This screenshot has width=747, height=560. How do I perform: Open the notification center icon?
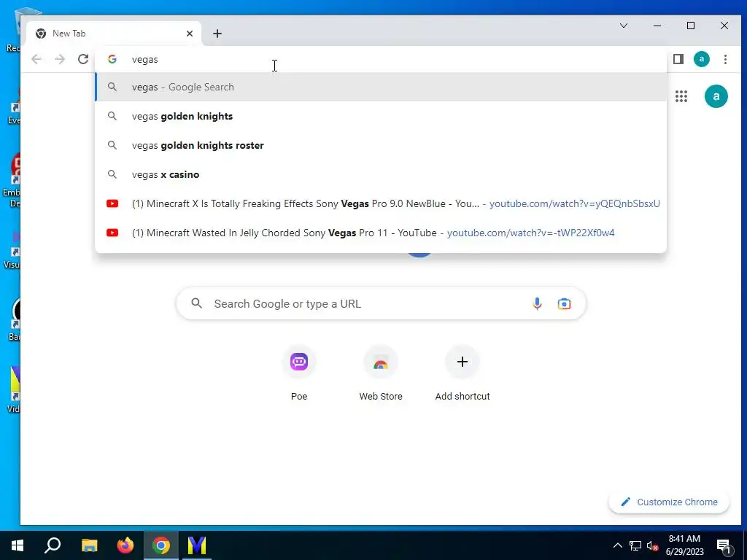(724, 545)
